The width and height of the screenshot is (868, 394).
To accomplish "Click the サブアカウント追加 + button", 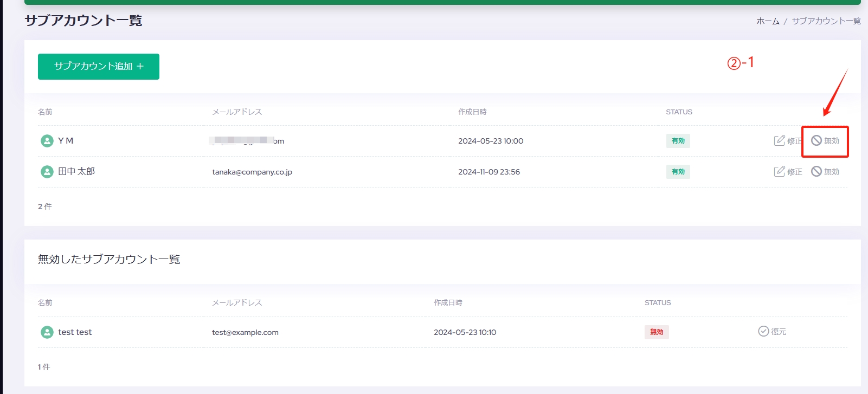I will [99, 67].
